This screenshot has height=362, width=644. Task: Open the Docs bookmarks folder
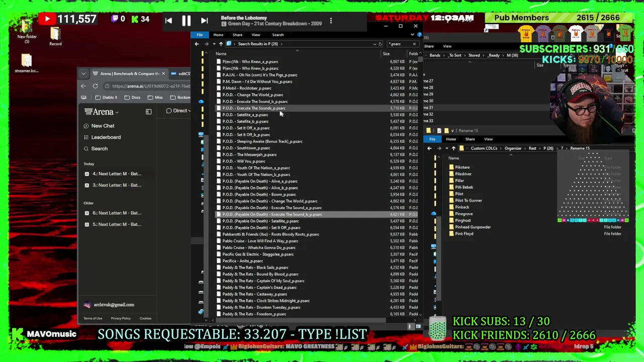[132, 97]
